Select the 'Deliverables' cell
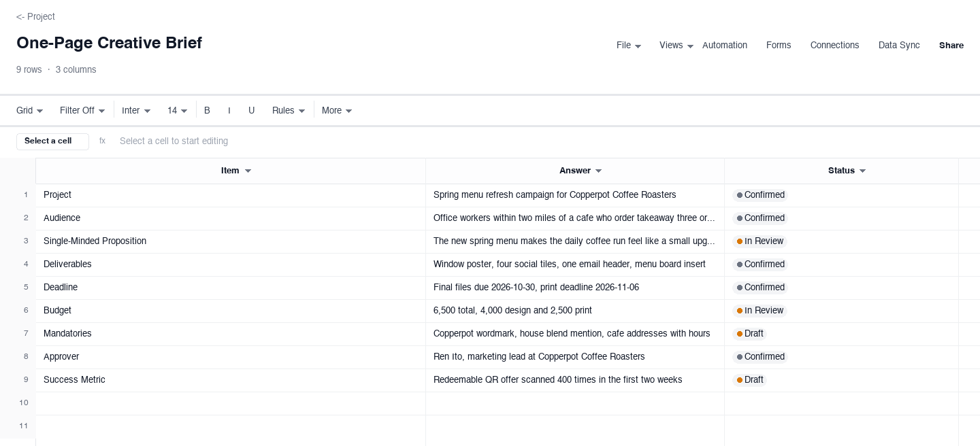Screen dimensions: 980x446 231,264
